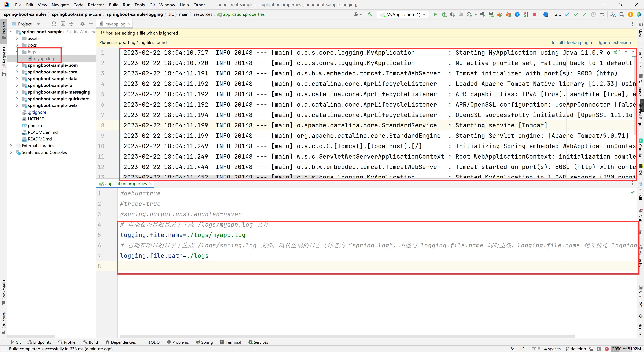Click the develop Git branch widget
Image resolution: width=644 pixels, height=352 pixels.
576,349
